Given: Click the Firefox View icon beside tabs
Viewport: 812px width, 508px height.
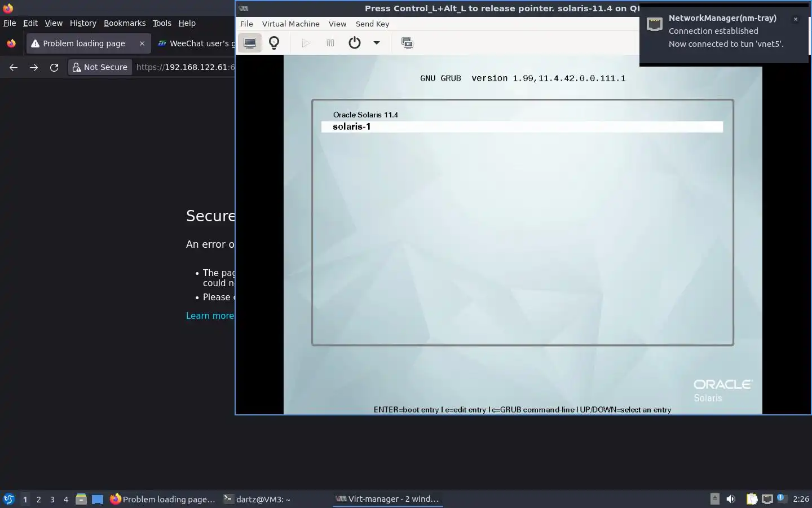Looking at the screenshot, I should click(x=11, y=43).
